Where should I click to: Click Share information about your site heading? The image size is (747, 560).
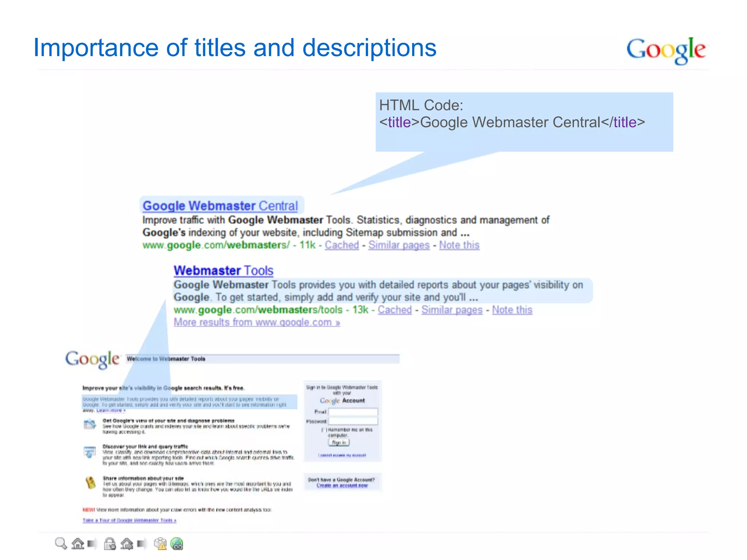point(143,478)
